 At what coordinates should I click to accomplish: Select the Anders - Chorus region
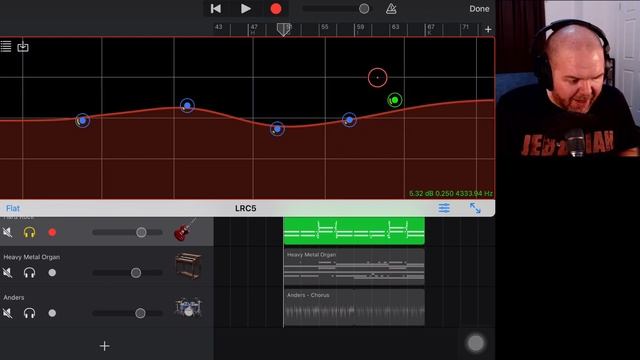[354, 307]
